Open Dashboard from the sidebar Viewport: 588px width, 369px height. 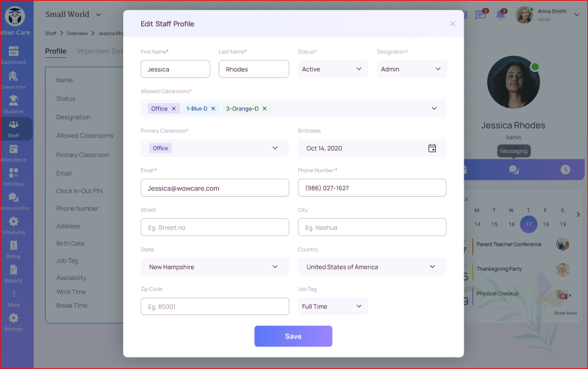coord(13,55)
